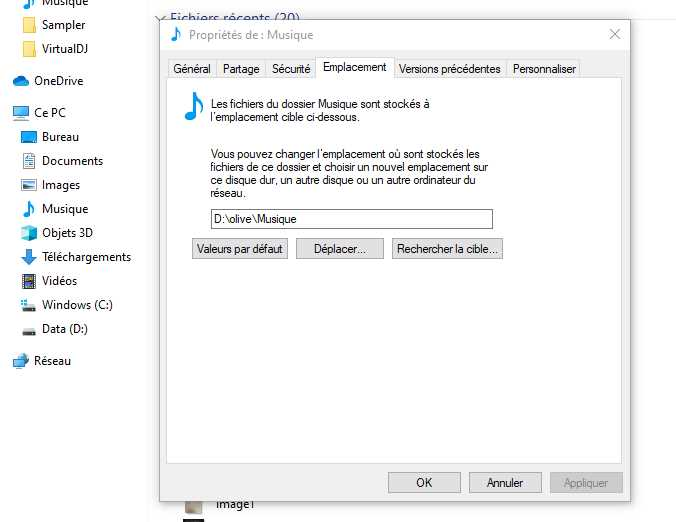Open Objets 3D folder icon
676x522 pixels.
pos(29,233)
